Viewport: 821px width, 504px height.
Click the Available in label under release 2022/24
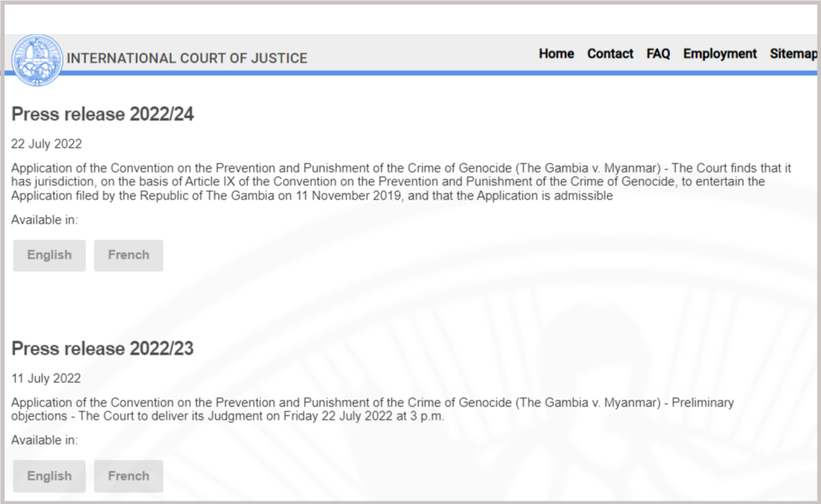[x=44, y=220]
